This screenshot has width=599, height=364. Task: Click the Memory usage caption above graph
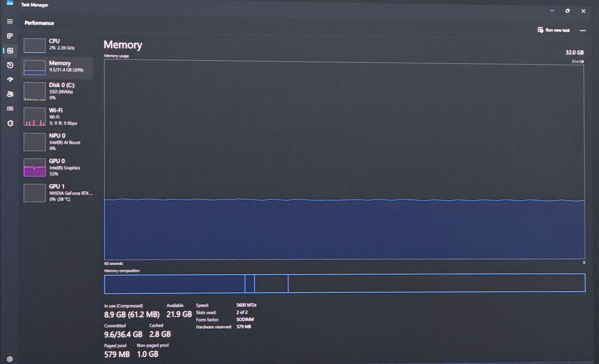[x=116, y=56]
